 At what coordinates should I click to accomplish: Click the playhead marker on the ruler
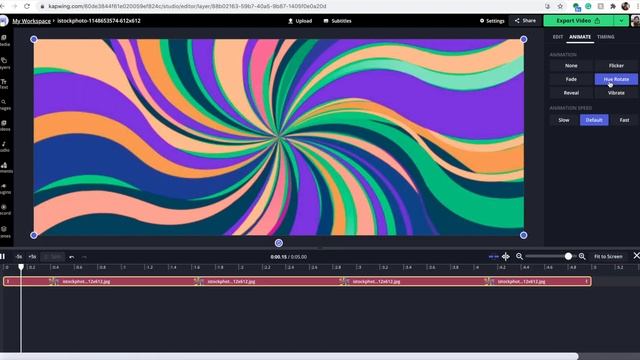[x=21, y=267]
